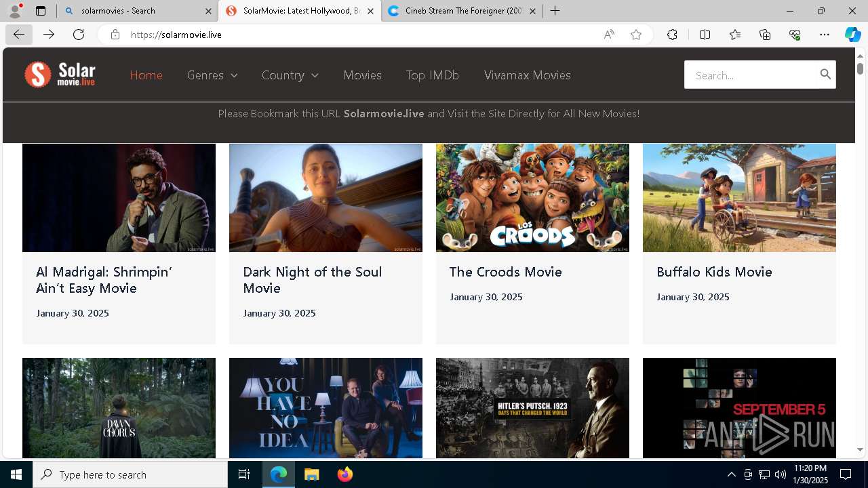The height and width of the screenshot is (488, 868).
Task: Click the Dark Night of the Soul thumbnail
Action: point(325,198)
